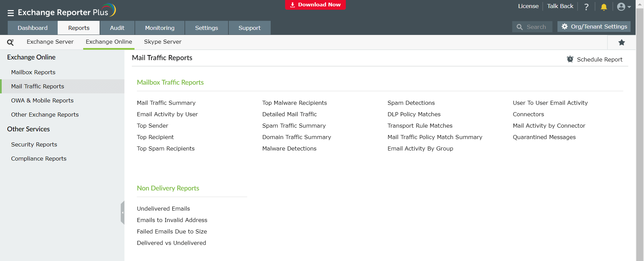644x261 pixels.
Task: Collapse the left sidebar panel handle
Action: pos(122,212)
